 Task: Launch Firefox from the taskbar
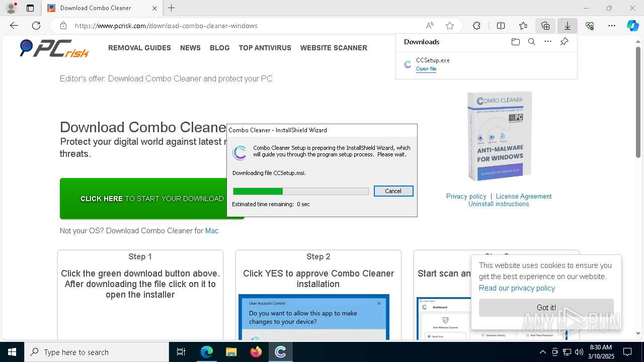(256, 352)
